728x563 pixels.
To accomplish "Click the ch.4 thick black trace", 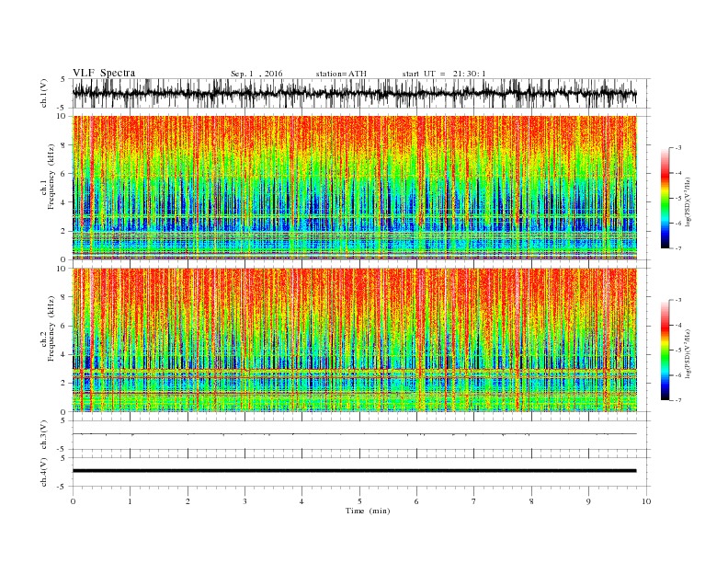I will 355,471.
